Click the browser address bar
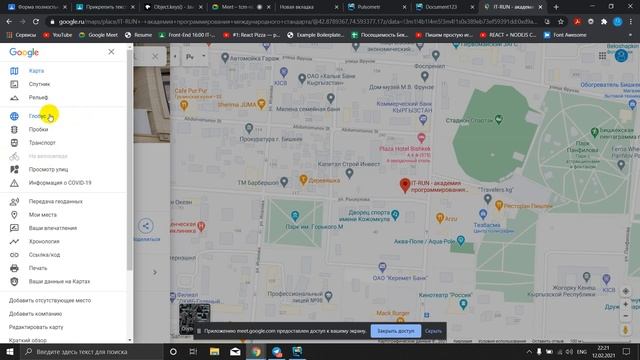This screenshot has width=640, height=360. [298, 22]
